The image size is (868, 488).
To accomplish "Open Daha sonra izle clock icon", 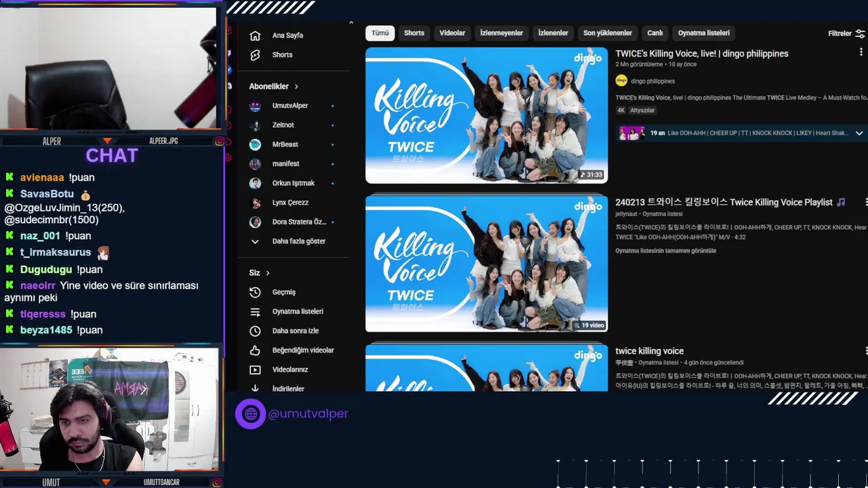I will tap(255, 331).
